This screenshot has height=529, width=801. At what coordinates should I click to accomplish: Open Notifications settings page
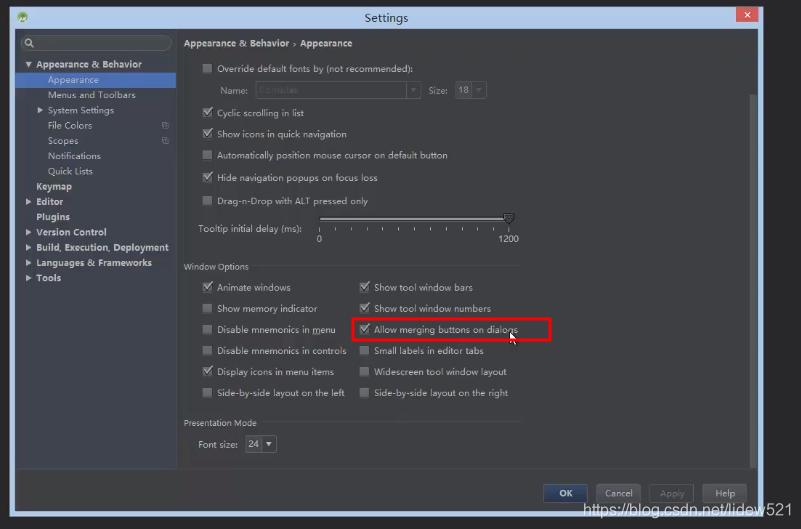(74, 156)
